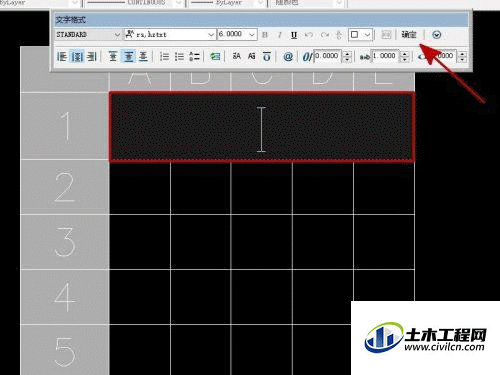Toggle the ruler display icon
The height and width of the screenshot is (375, 500).
386,35
